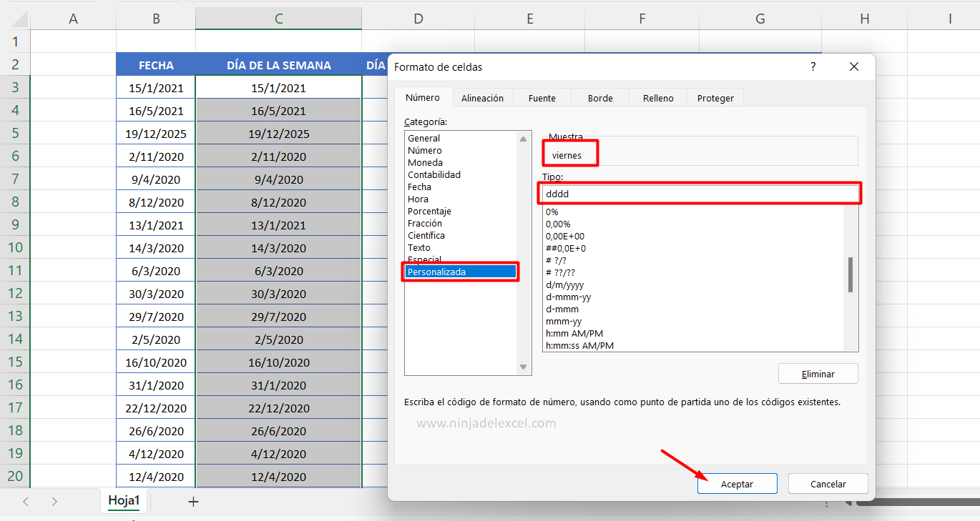Click the Cancelar button

point(828,484)
